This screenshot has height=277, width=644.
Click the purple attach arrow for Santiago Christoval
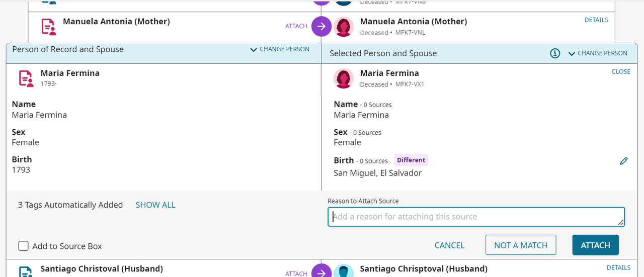[321, 272]
